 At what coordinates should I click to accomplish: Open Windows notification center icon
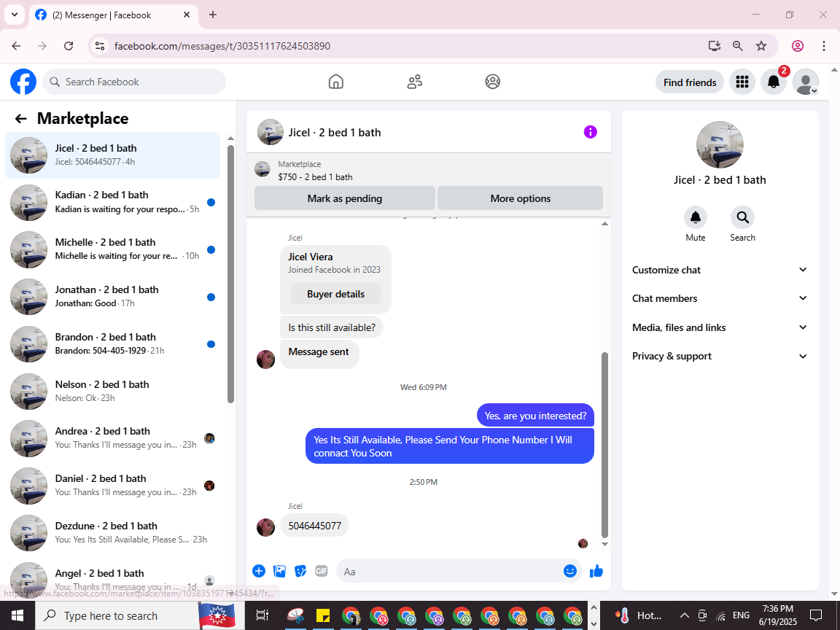[x=816, y=615]
